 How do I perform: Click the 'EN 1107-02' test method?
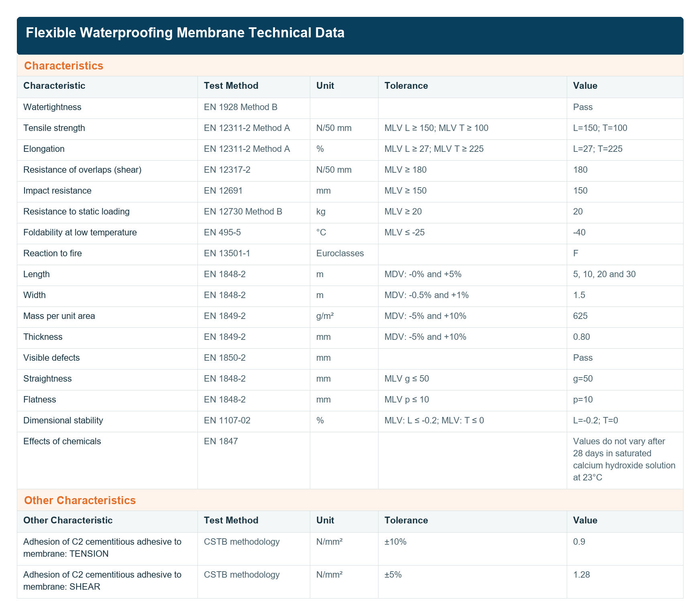[x=227, y=420]
